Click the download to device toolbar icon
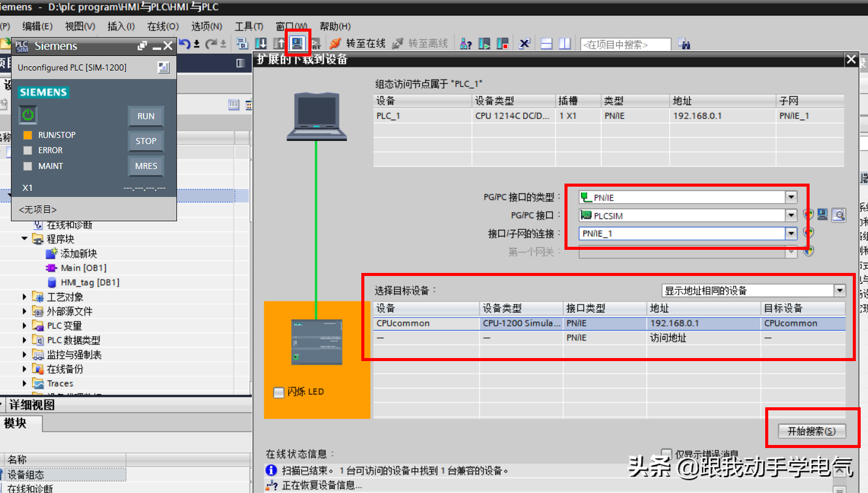 pyautogui.click(x=260, y=44)
